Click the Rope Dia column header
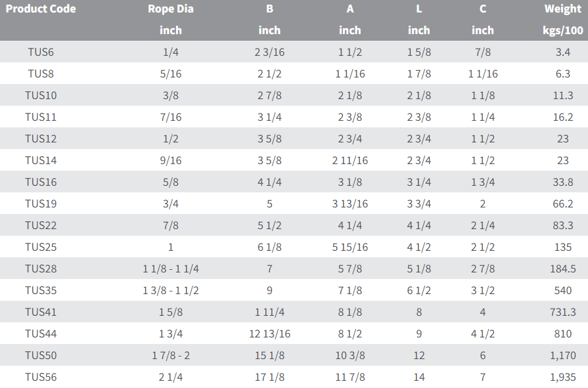 [x=170, y=9]
